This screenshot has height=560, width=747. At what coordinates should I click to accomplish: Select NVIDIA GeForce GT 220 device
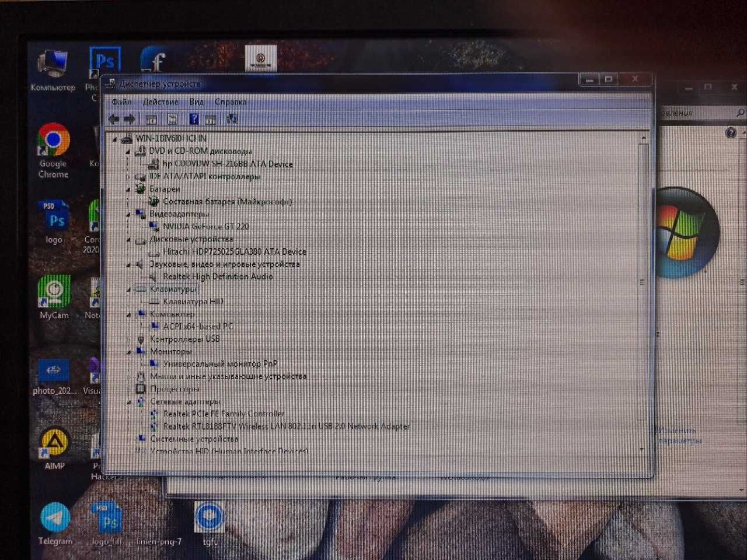(x=205, y=226)
